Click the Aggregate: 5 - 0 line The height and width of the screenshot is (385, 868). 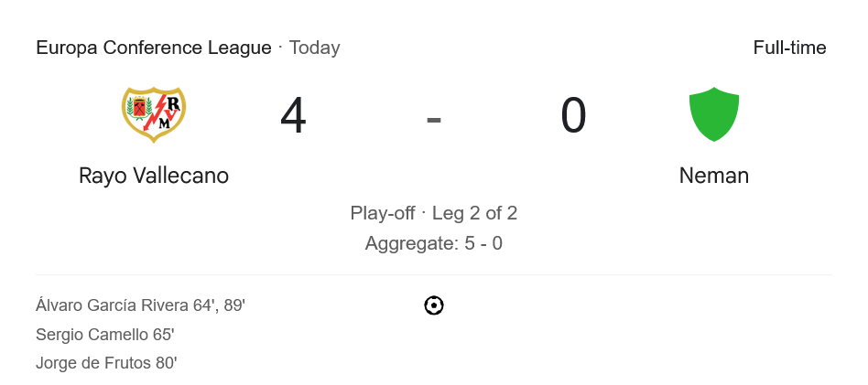click(434, 243)
